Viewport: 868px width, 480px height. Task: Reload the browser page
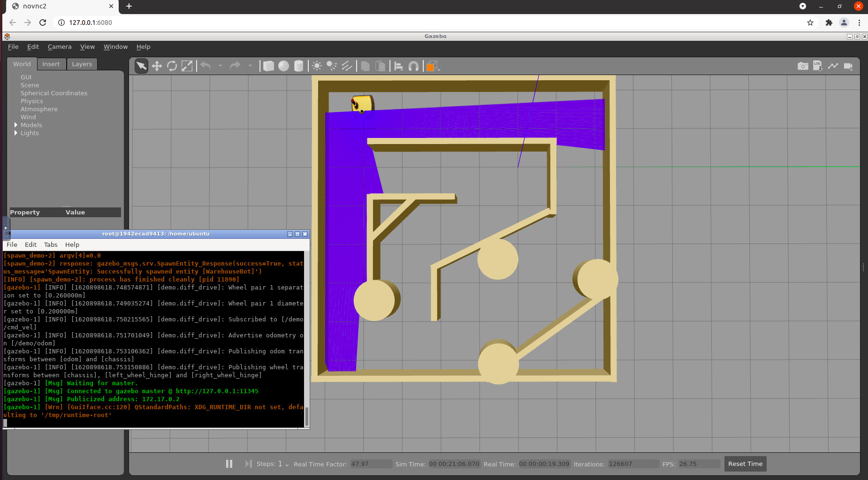[43, 23]
